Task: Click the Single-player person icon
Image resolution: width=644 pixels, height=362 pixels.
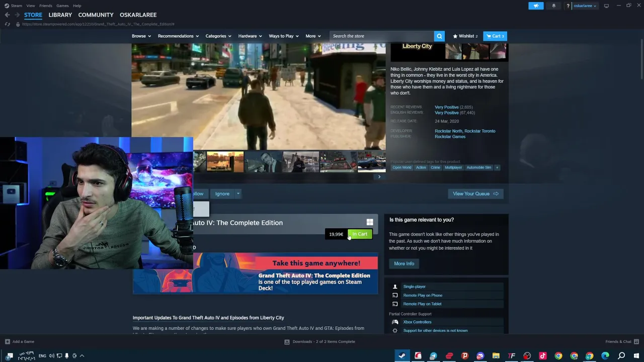Action: tap(395, 287)
